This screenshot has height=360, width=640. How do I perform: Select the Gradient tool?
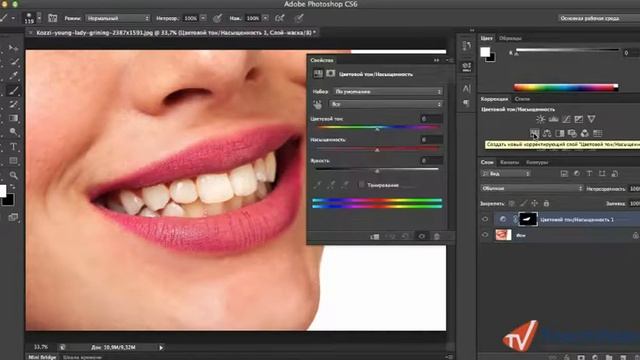13,118
